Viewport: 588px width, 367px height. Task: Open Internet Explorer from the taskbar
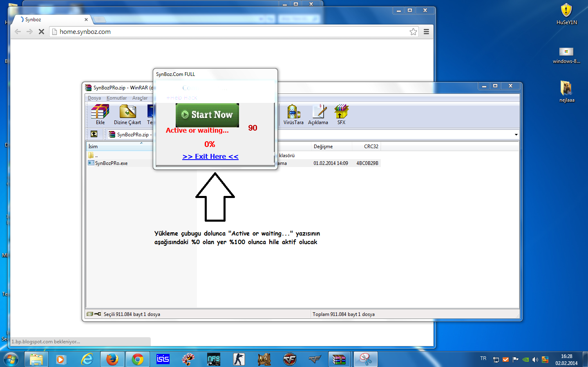click(87, 359)
